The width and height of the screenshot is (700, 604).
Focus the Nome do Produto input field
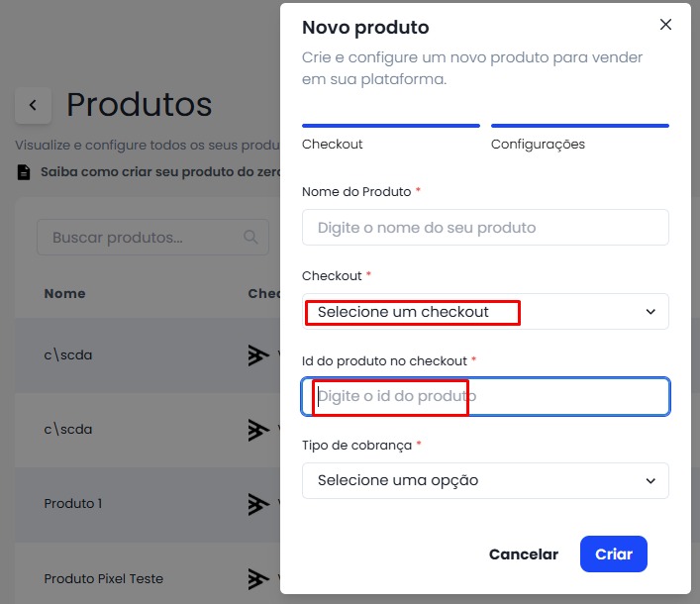[x=485, y=227]
